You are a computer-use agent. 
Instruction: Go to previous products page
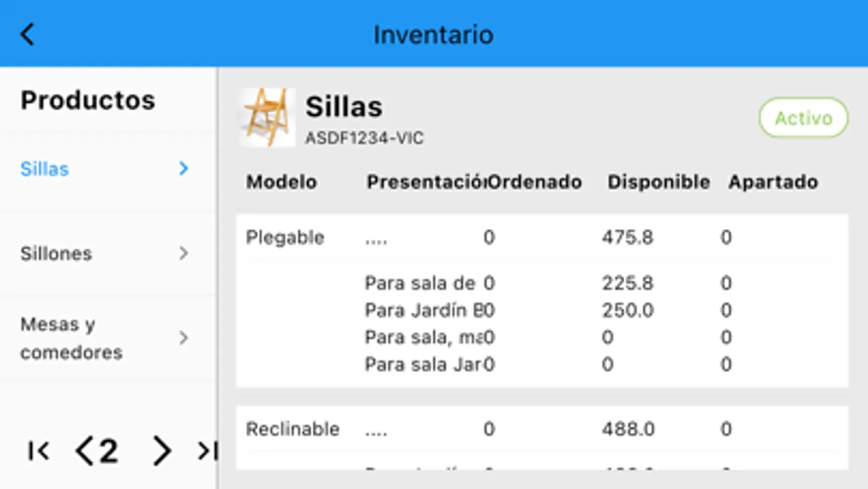[84, 451]
